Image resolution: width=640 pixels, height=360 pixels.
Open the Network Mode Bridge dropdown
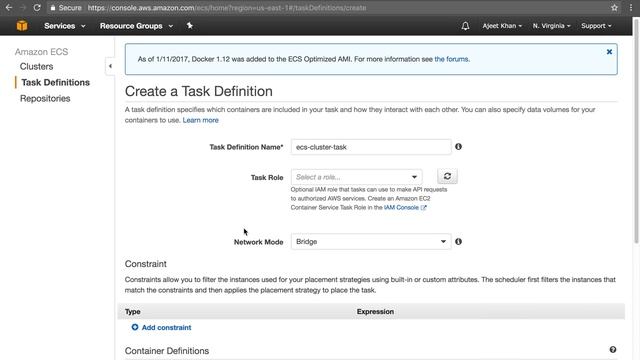click(371, 242)
